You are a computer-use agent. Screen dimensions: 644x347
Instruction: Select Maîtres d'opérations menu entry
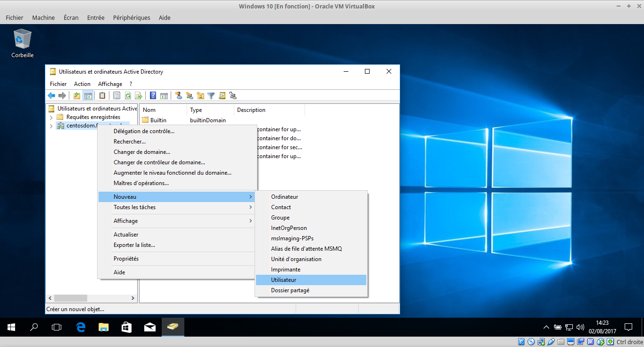pyautogui.click(x=176, y=183)
